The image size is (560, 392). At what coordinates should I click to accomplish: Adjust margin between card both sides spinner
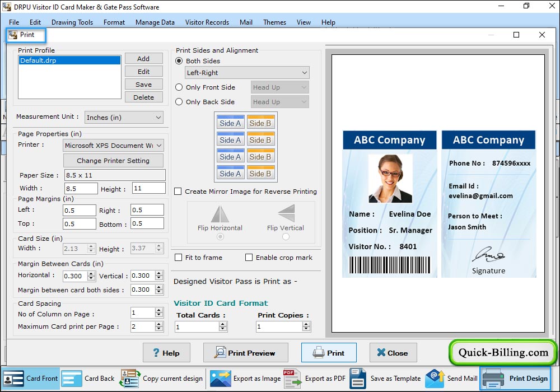tap(159, 290)
